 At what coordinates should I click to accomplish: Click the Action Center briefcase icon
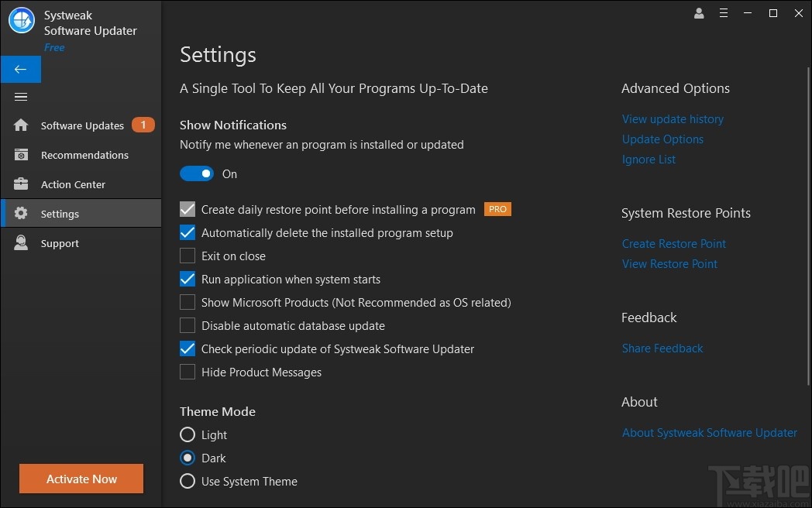tap(21, 184)
